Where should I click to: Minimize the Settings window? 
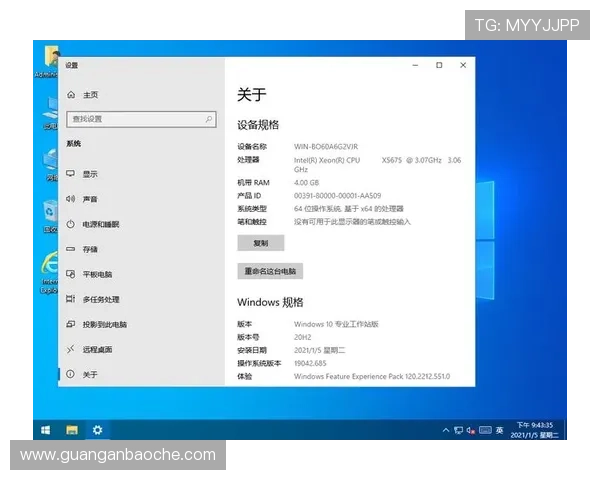(x=415, y=65)
